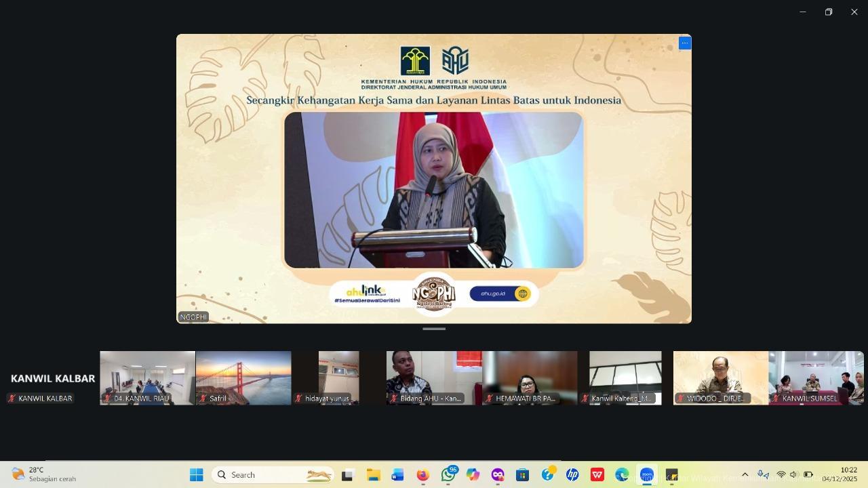
Task: Select Safril's Golden Gate Bridge video tile
Action: pyautogui.click(x=243, y=378)
